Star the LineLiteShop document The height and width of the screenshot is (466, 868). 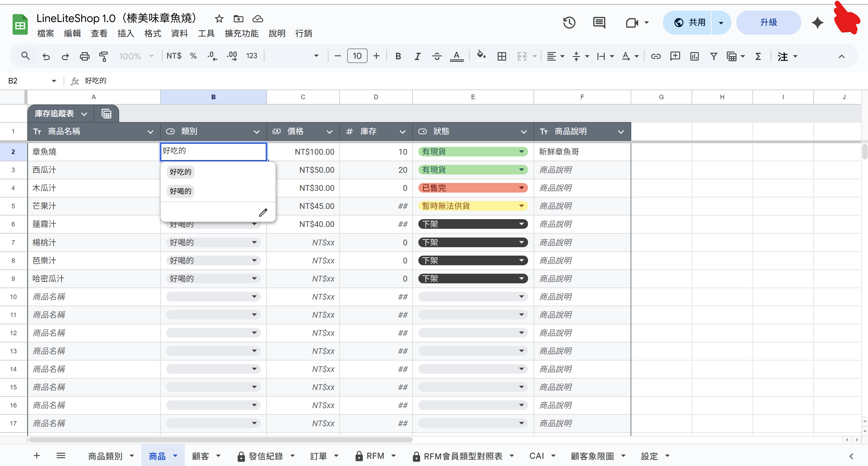coord(219,19)
